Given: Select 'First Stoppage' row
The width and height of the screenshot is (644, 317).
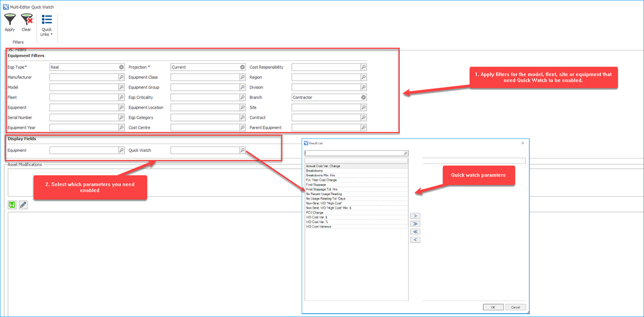Looking at the screenshot, I should click(x=357, y=185).
